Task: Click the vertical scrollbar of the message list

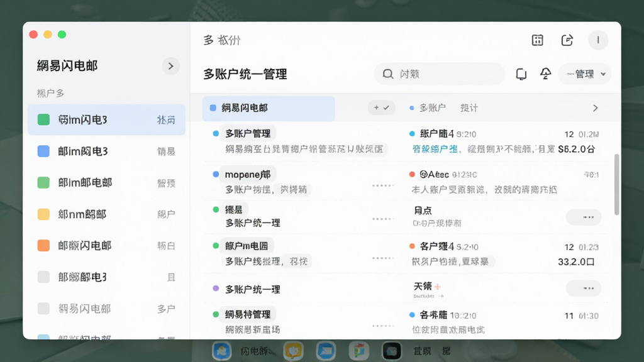Action: 616,184
